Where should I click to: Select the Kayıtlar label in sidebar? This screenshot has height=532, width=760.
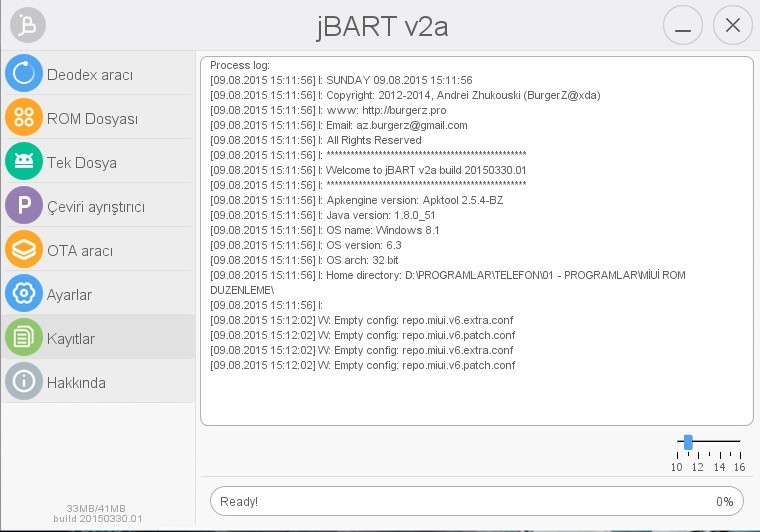pyautogui.click(x=70, y=339)
